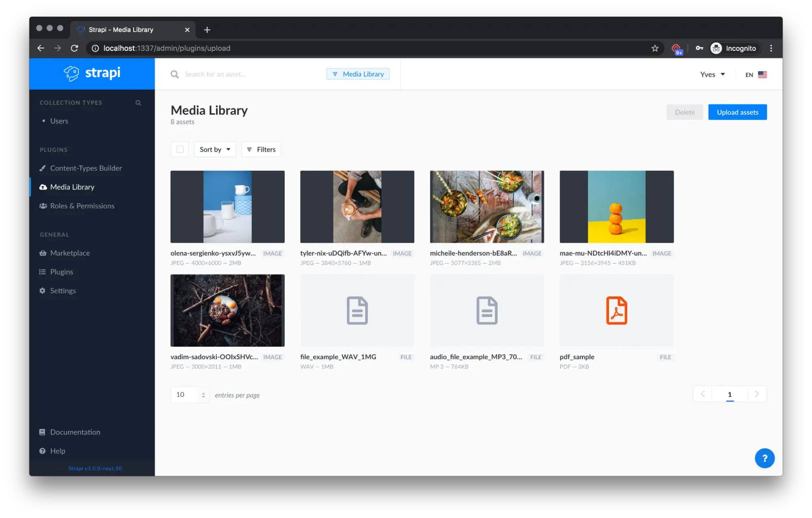
Task: Click the search magnifier icon in Collection Types
Action: [138, 103]
